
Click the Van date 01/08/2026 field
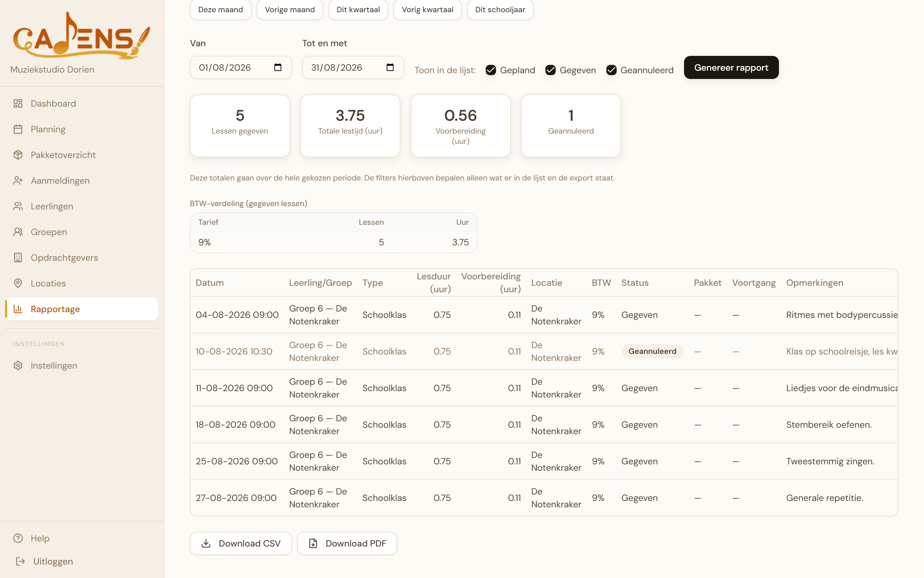[241, 68]
